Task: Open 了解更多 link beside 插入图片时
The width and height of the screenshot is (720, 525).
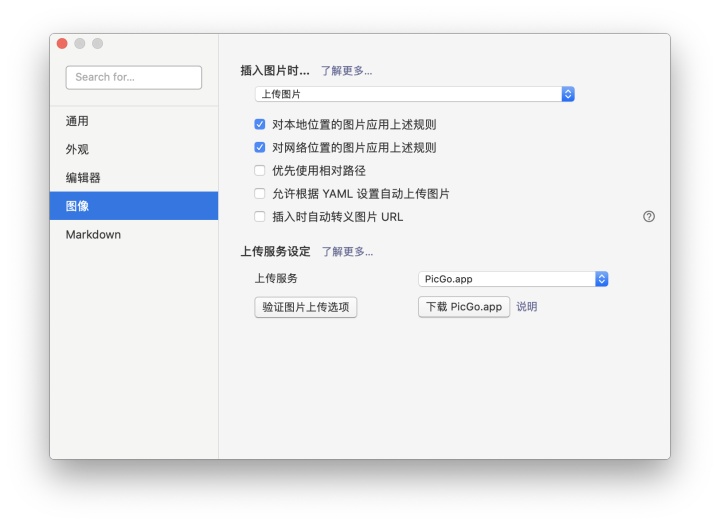Action: point(346,71)
